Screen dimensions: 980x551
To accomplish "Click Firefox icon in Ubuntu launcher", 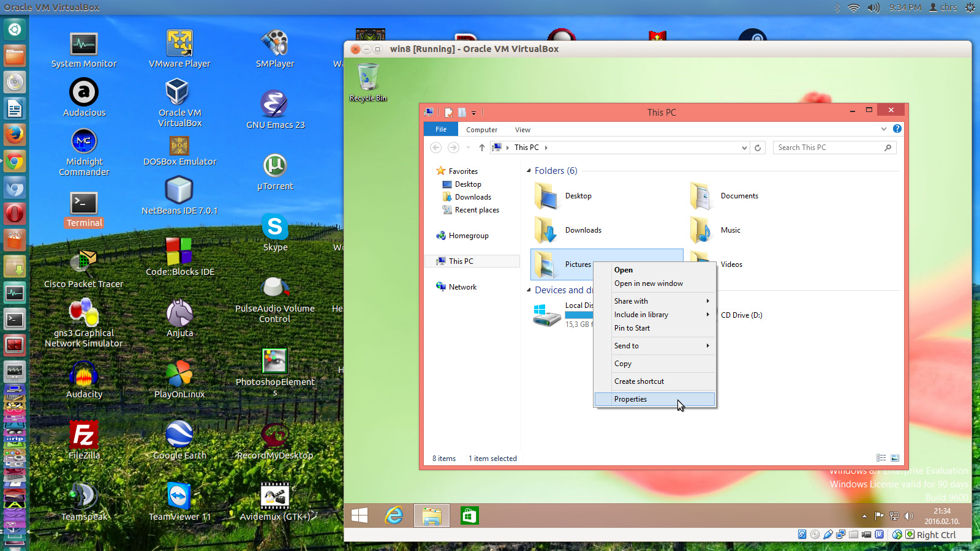I will [15, 134].
